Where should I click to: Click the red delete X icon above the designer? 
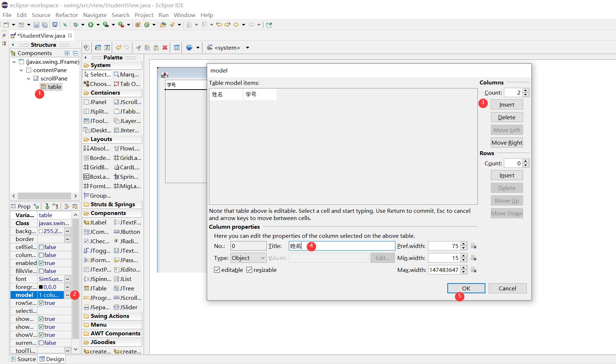click(165, 47)
